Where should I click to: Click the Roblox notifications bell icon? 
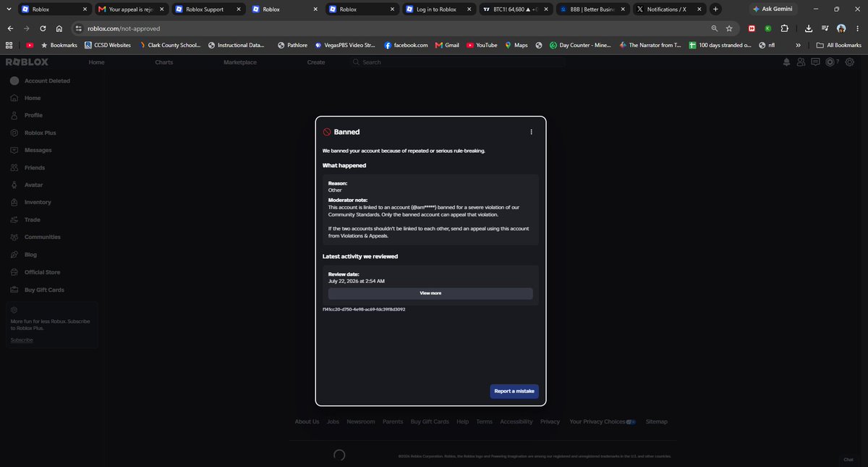(786, 62)
